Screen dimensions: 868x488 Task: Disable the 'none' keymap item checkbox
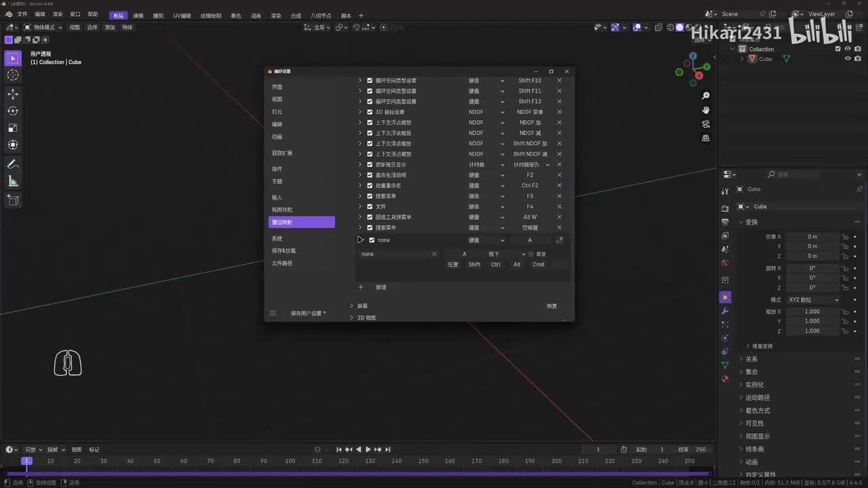tap(372, 240)
